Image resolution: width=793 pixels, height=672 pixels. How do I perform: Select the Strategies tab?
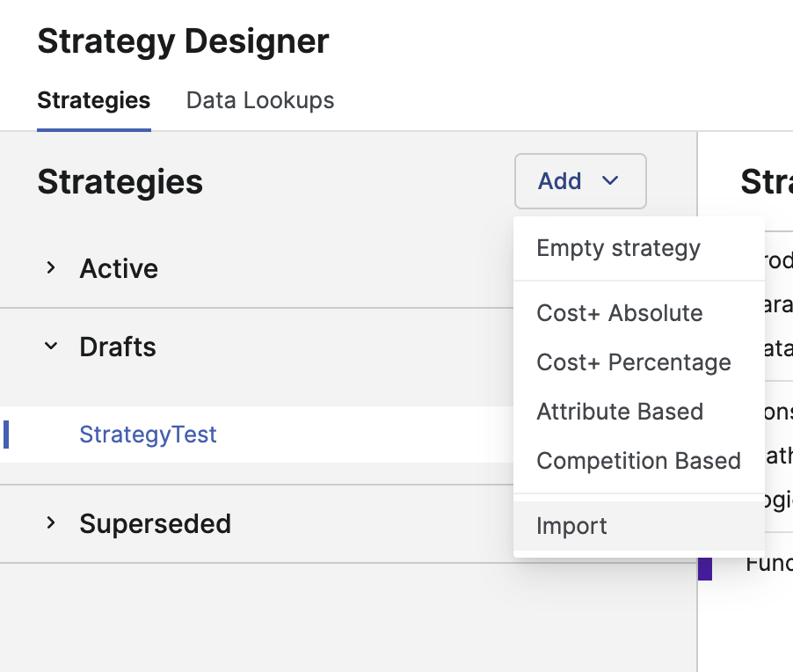tap(93, 100)
